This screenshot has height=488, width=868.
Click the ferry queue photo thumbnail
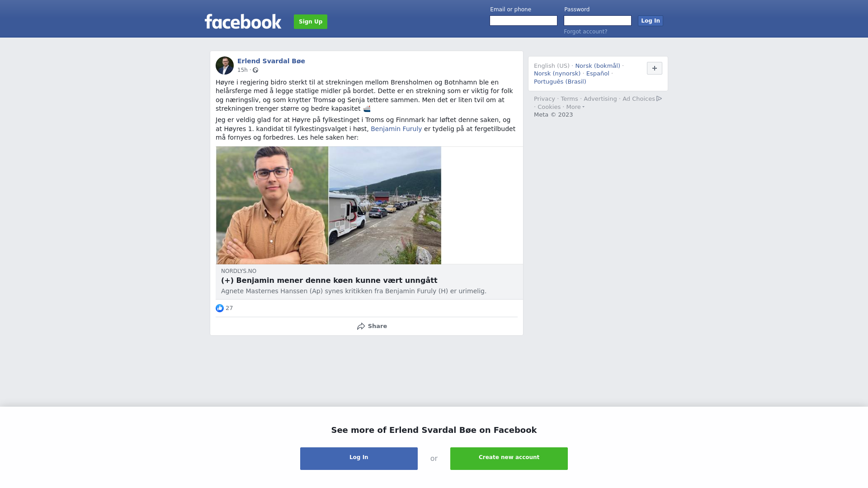(385, 205)
